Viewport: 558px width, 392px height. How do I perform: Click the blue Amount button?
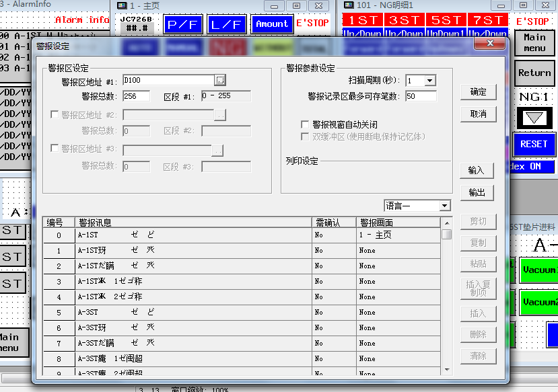[x=272, y=24]
